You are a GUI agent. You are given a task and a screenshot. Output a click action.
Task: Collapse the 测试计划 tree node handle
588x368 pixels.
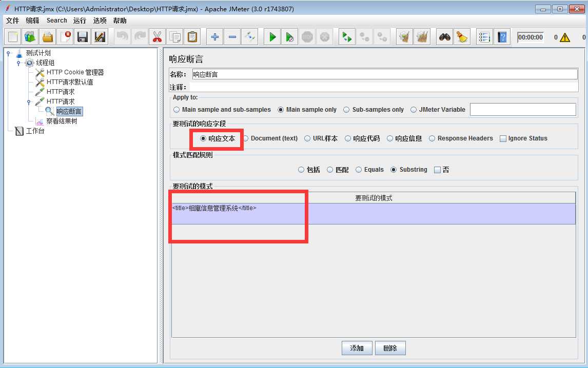[8, 53]
